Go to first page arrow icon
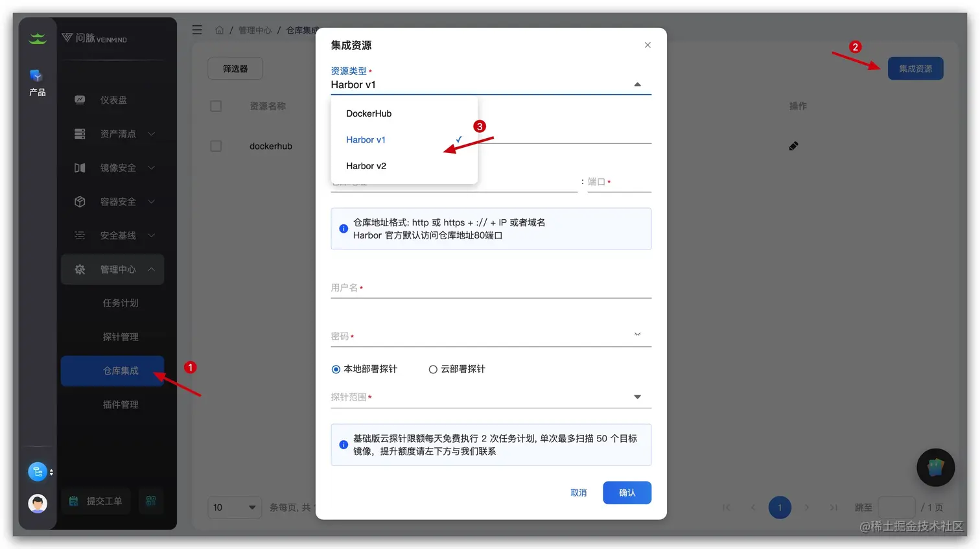The width and height of the screenshot is (980, 549). tap(727, 508)
